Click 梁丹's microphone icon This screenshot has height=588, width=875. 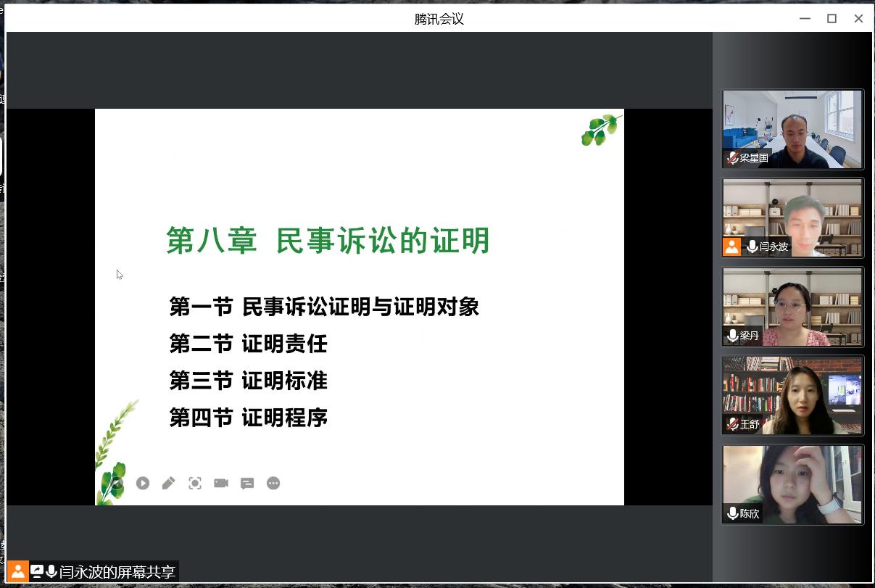(x=733, y=336)
